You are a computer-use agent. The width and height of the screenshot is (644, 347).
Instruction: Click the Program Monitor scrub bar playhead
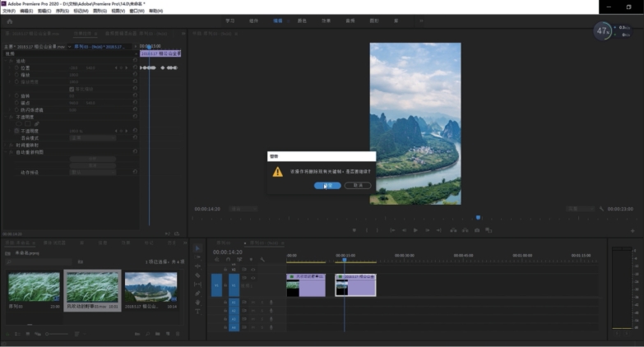(478, 218)
